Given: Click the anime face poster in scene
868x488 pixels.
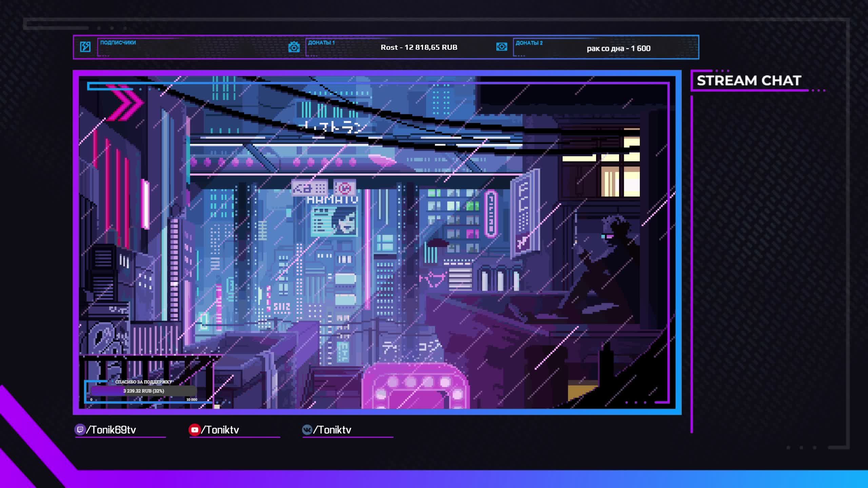Looking at the screenshot, I should point(344,221).
